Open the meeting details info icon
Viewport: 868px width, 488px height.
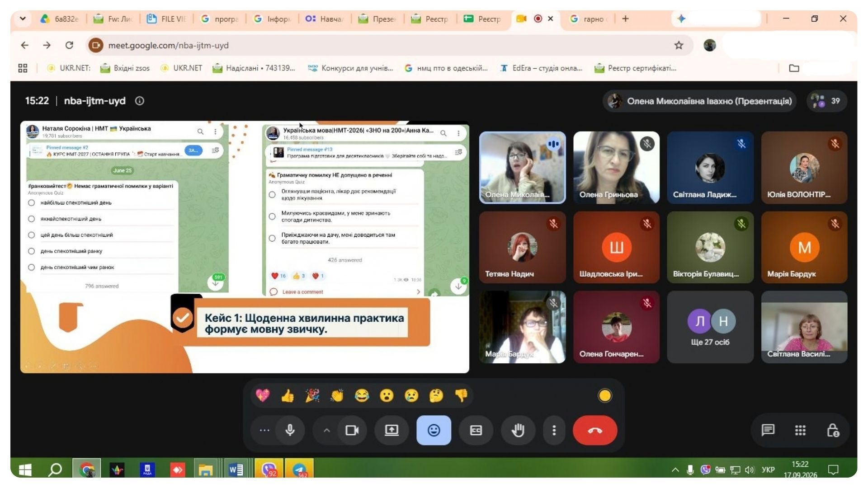click(140, 101)
